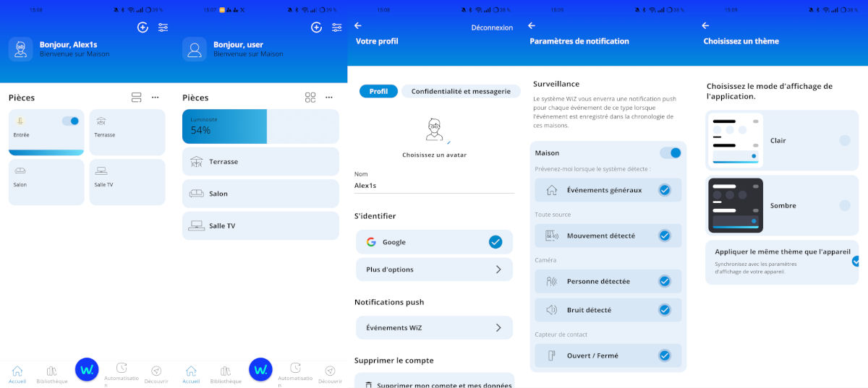This screenshot has height=388, width=868.
Task: Click the four-square grid view icon
Action: point(310,98)
